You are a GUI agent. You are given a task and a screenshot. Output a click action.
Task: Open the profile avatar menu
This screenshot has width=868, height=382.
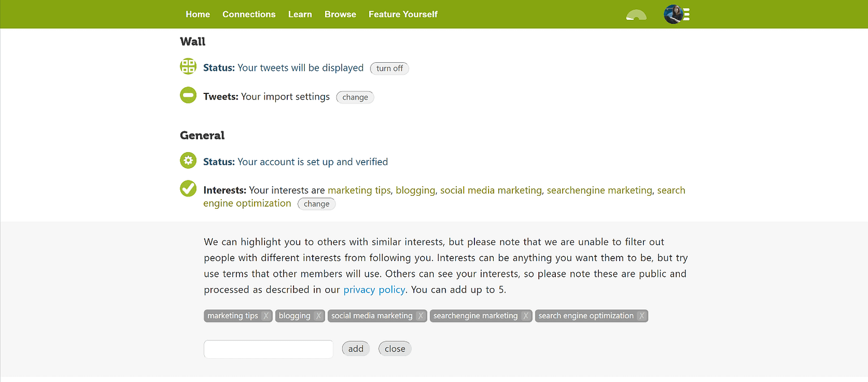pyautogui.click(x=672, y=14)
